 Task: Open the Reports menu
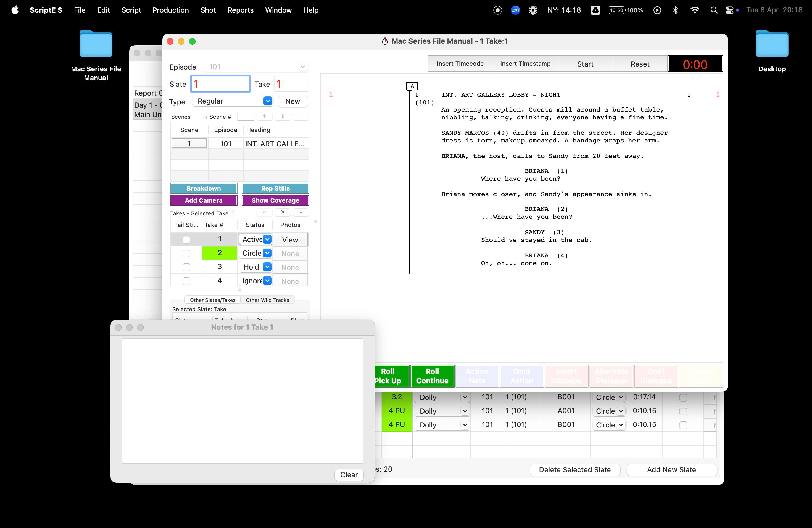(x=240, y=10)
